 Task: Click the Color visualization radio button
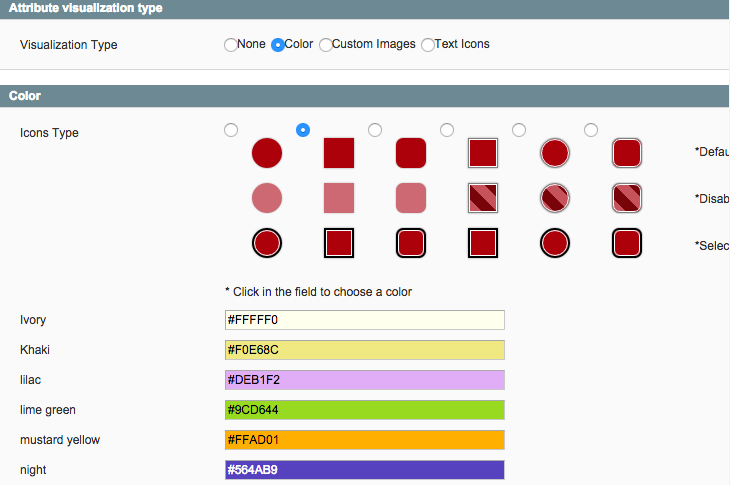pos(277,45)
